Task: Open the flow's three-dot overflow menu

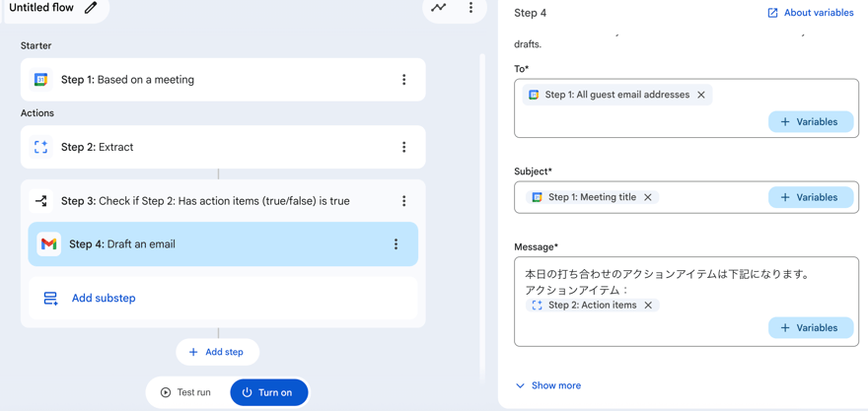Action: (x=470, y=8)
